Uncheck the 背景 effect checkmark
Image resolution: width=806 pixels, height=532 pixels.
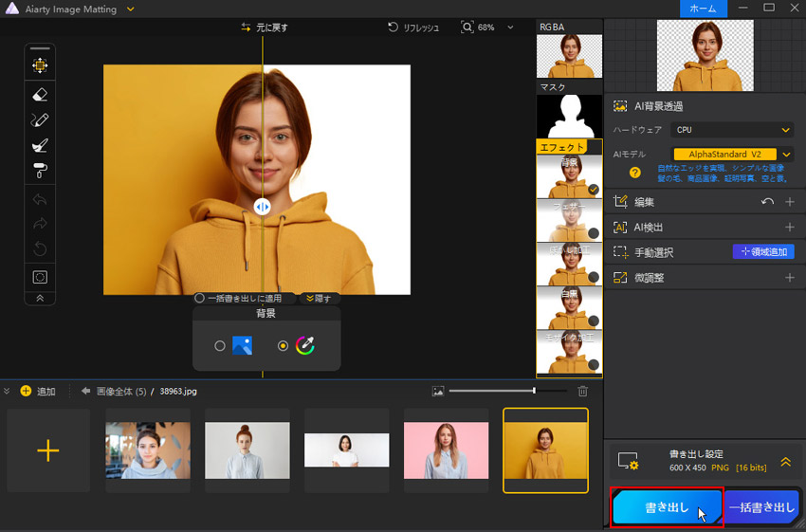594,190
